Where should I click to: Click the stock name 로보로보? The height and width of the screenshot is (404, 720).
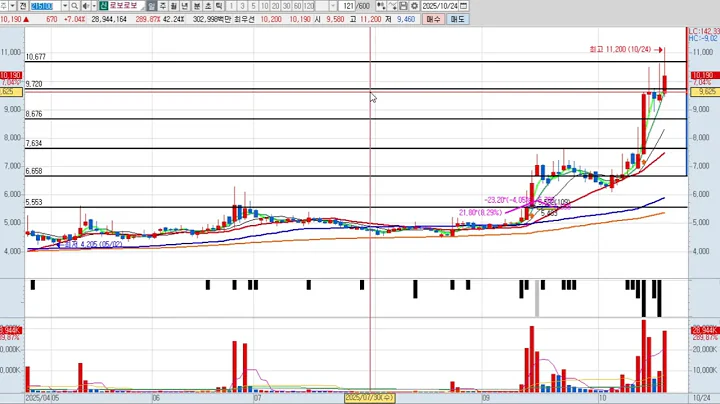pos(123,6)
